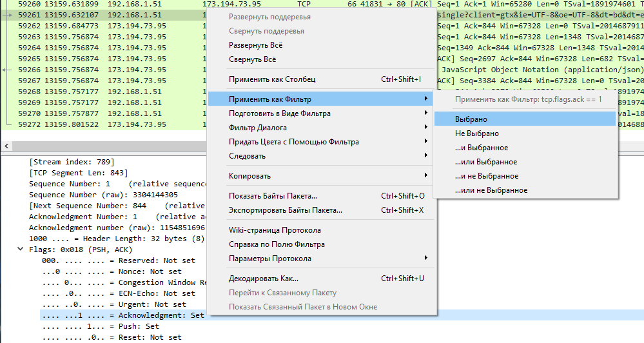644x343 pixels.
Task: Select '...или не Выбранное' option
Action: [x=491, y=190]
